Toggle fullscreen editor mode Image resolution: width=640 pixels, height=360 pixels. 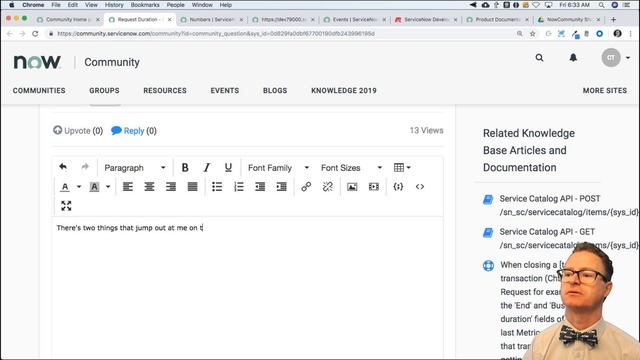pyautogui.click(x=66, y=206)
